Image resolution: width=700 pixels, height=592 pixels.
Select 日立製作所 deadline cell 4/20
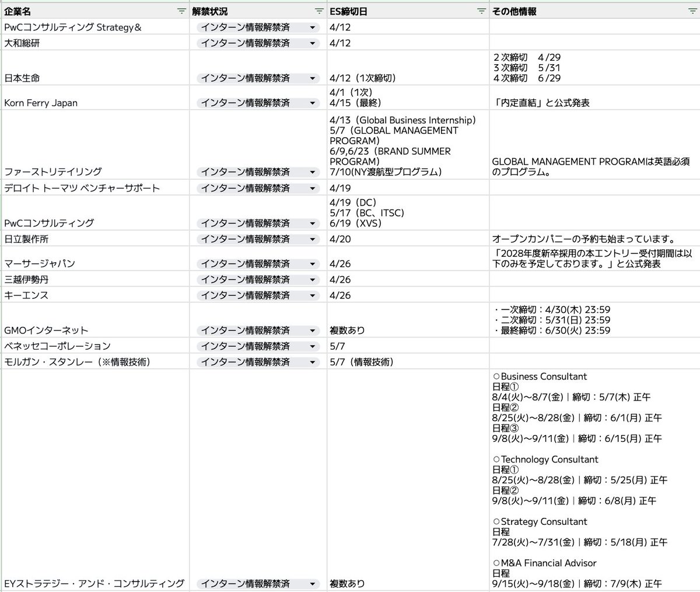[x=408, y=238]
